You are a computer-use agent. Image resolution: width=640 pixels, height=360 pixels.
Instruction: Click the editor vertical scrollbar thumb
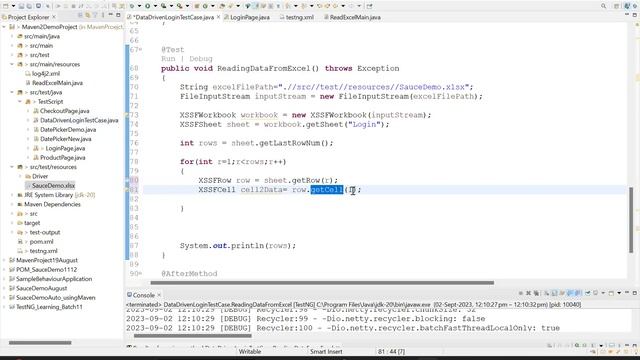click(631, 220)
